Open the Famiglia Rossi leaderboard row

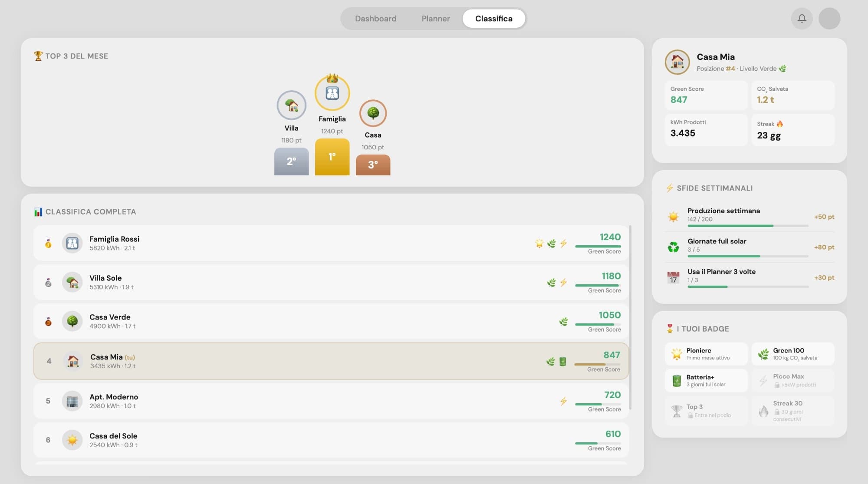click(x=331, y=243)
